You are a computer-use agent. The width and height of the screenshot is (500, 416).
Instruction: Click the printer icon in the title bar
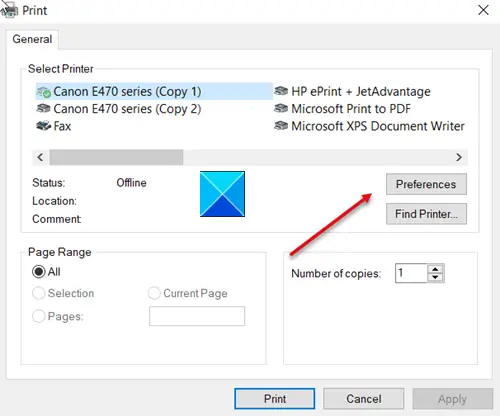tap(9, 10)
